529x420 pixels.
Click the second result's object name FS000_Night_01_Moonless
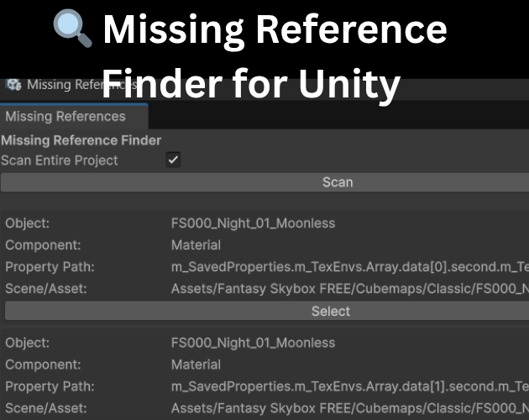pos(253,343)
